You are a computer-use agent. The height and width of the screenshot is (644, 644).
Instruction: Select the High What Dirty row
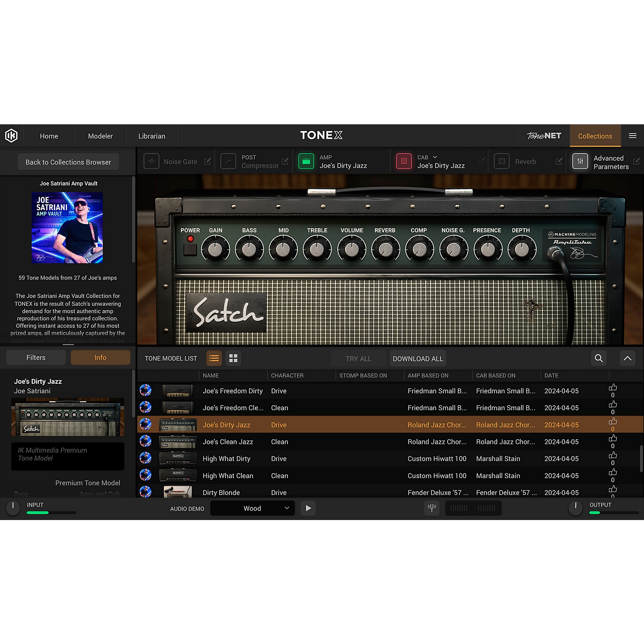[x=390, y=458]
